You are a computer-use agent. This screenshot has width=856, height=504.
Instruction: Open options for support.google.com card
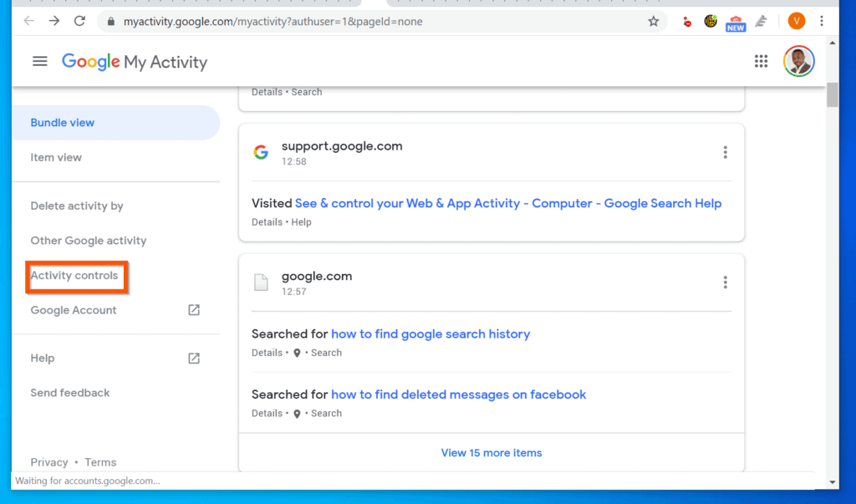tap(725, 152)
